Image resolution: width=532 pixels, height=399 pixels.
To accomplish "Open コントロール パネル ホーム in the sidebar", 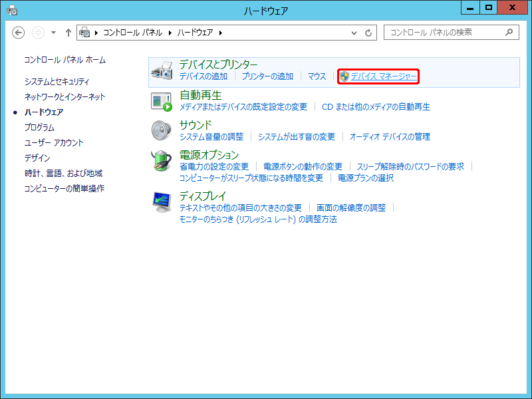I will click(x=65, y=60).
